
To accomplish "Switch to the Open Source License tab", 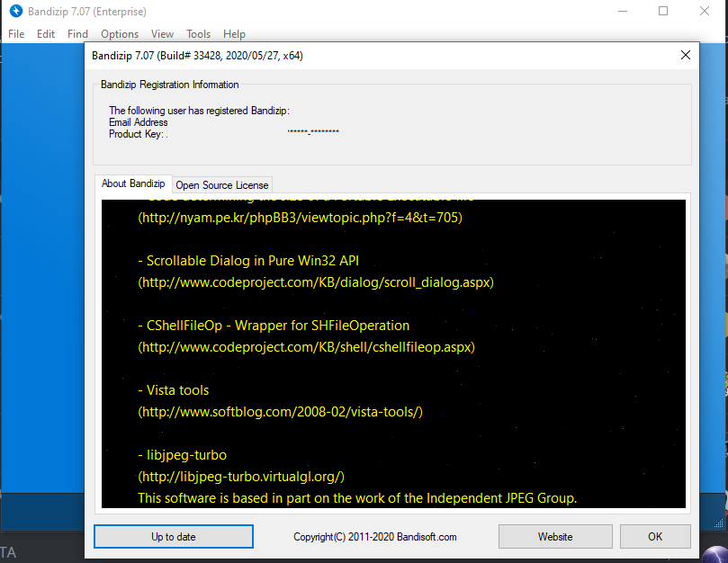I will coord(222,185).
